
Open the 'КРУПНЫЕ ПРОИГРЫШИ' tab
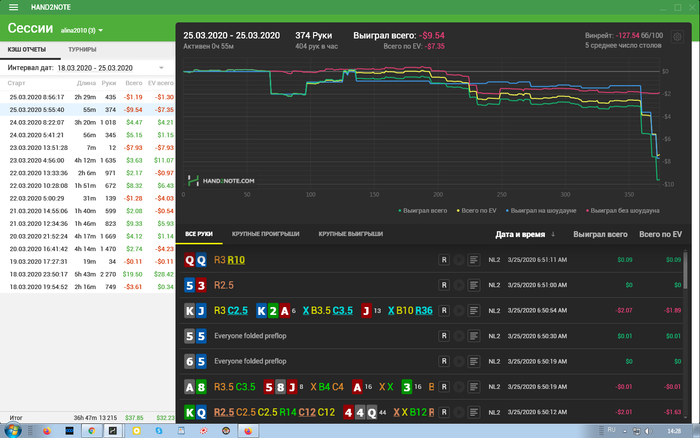click(266, 234)
